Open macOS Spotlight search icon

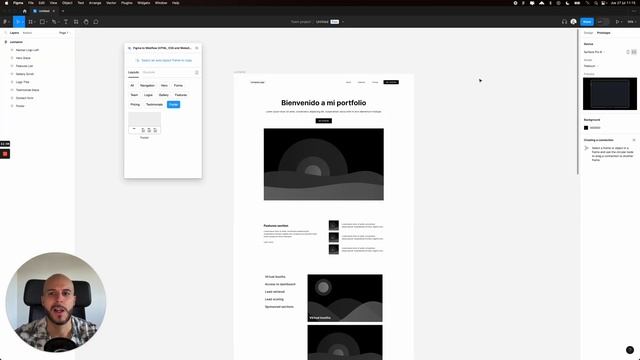596,3
